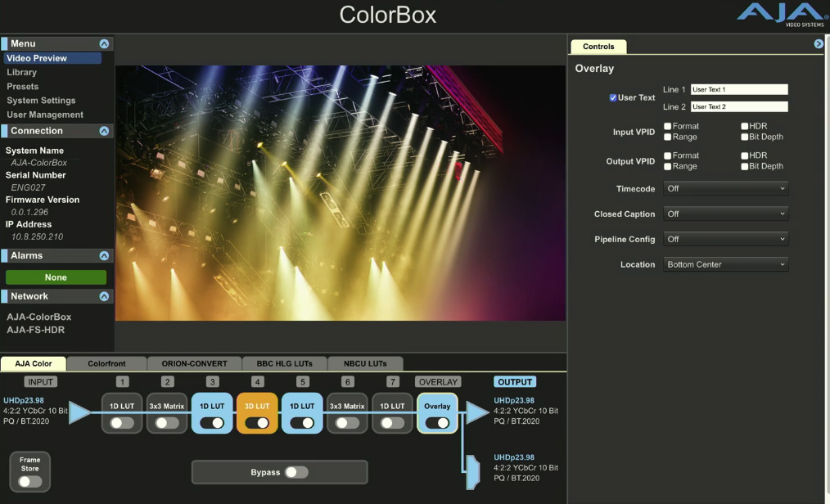Click the output arrow pipeline icon

(477, 412)
